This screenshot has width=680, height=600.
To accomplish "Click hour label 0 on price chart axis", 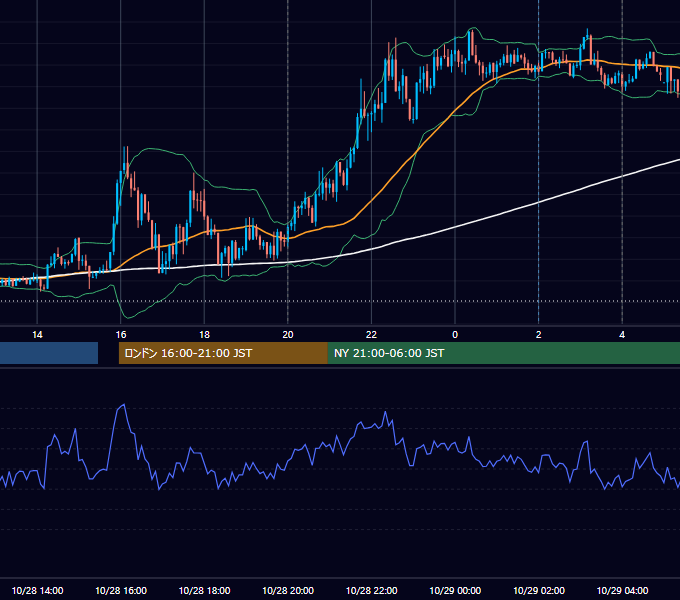I will [x=455, y=335].
